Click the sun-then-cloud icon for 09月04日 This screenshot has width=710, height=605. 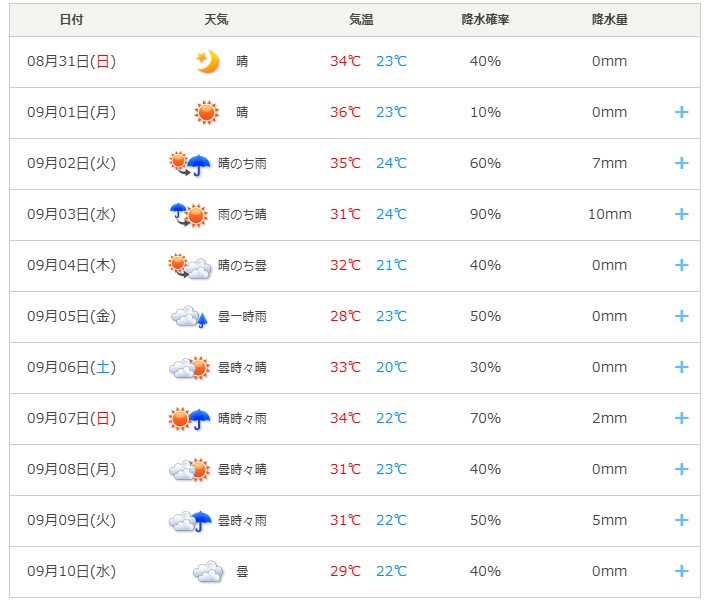pos(190,266)
